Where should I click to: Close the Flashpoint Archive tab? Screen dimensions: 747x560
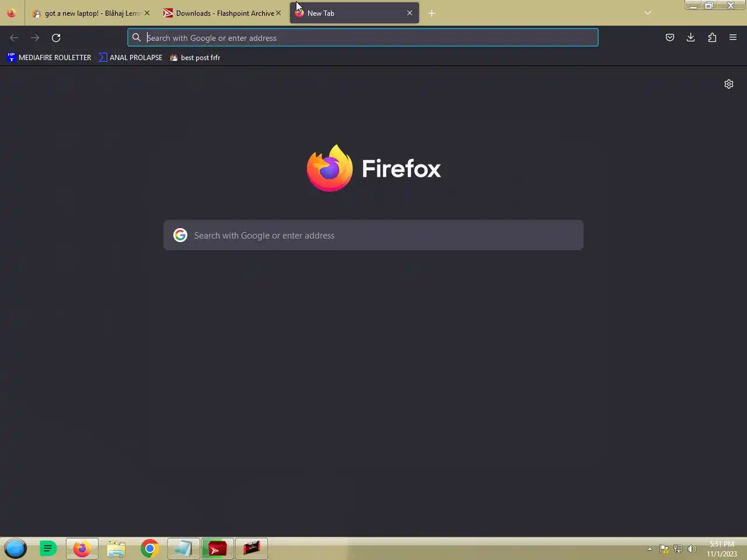(278, 13)
